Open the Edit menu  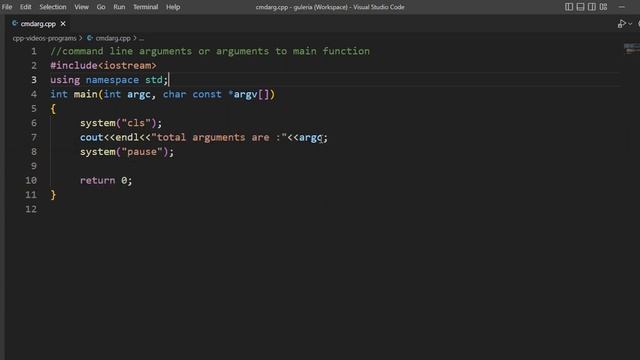coord(26,7)
